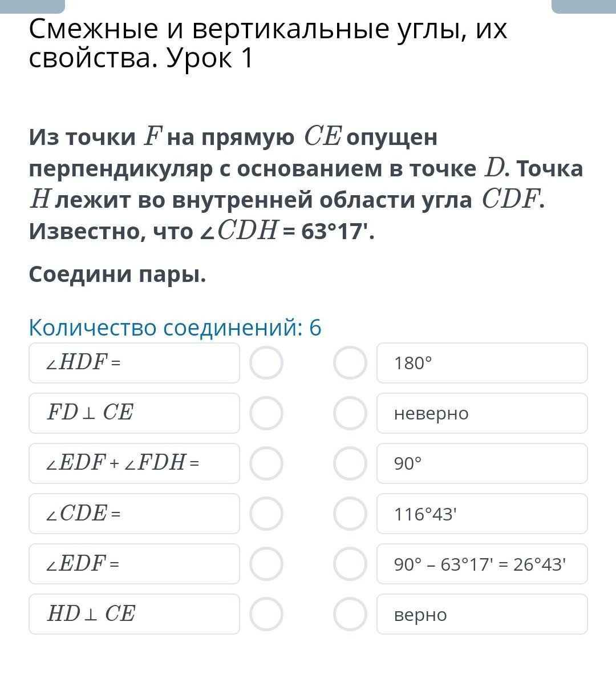The image size is (616, 682).
Task: Select the connector circle beside ∠EDF + ∠FDH
Action: [x=266, y=463]
